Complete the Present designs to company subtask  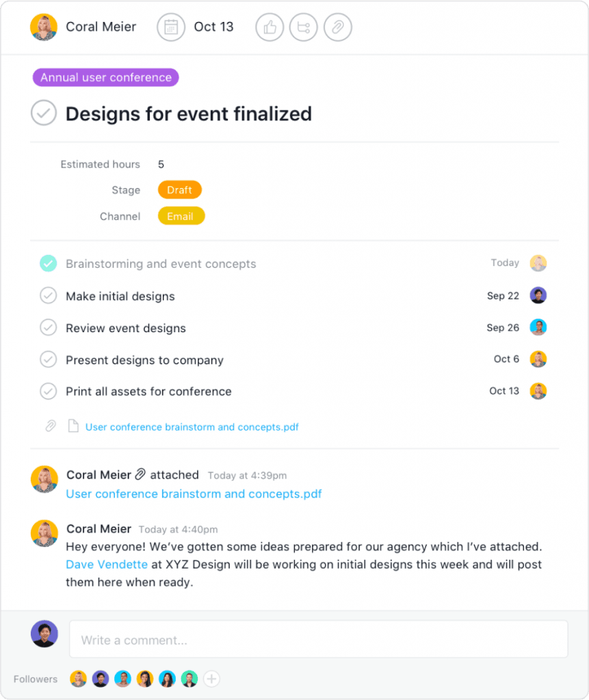[48, 360]
